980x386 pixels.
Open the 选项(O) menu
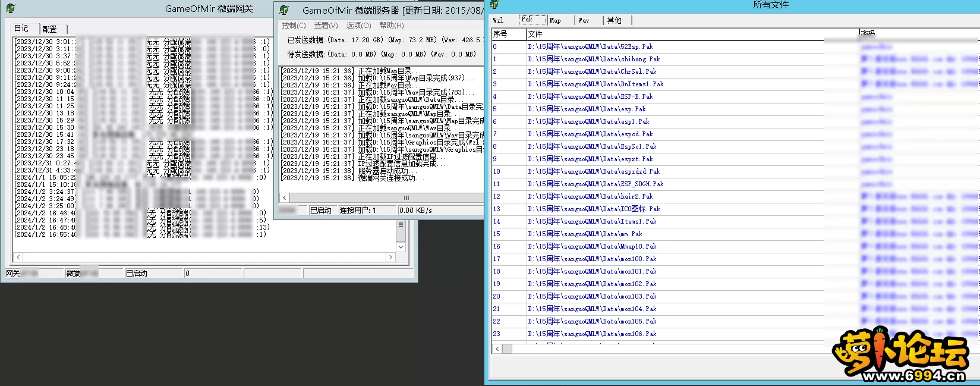358,26
